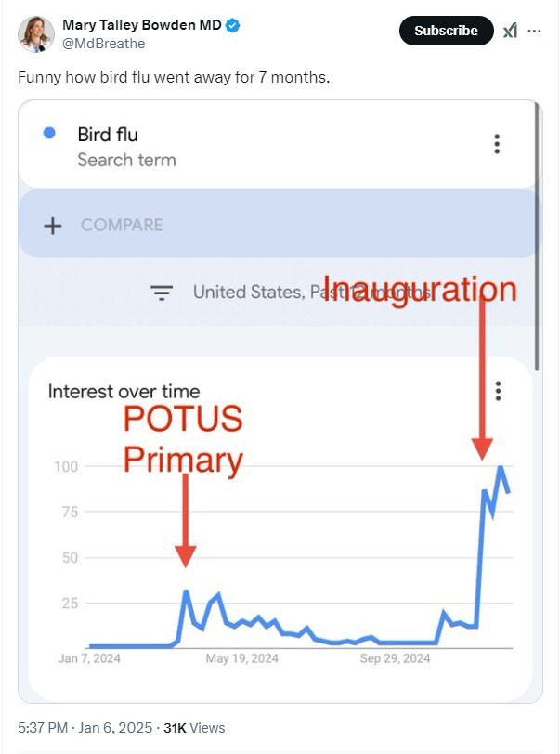Click the plus icon beside COMPARE

pyautogui.click(x=53, y=225)
